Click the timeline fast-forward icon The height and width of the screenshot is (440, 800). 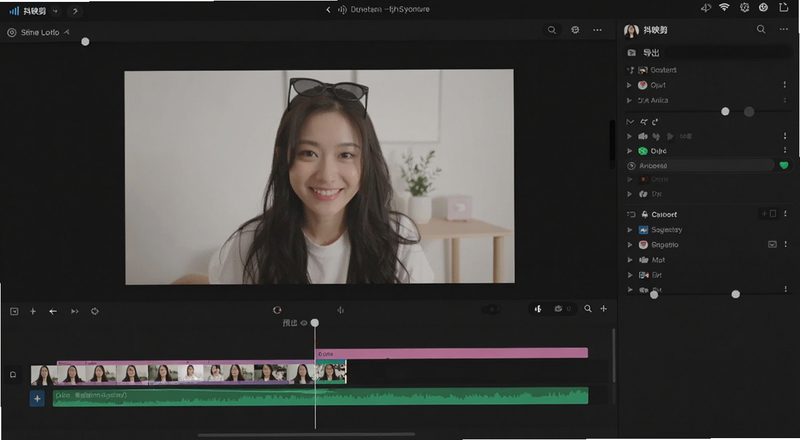point(74,311)
